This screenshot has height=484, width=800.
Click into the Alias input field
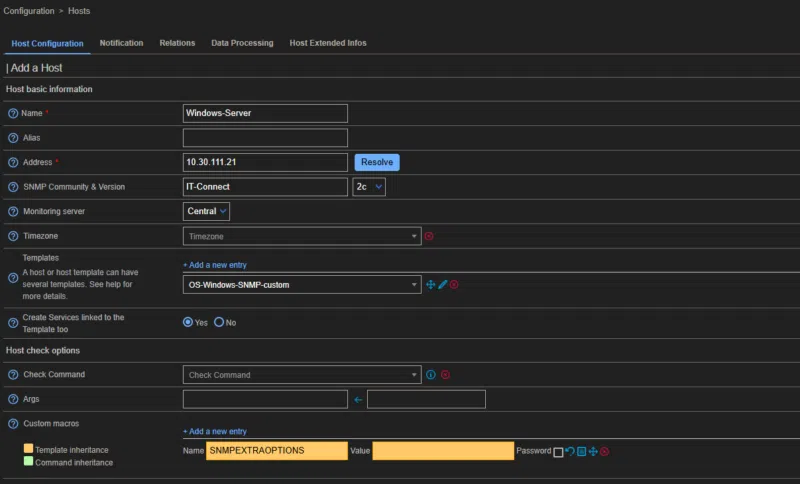(x=265, y=138)
